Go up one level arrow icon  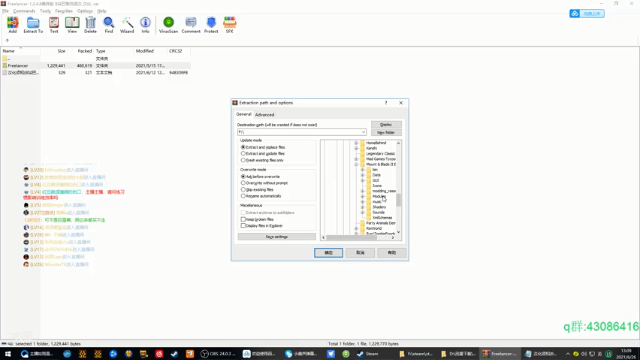(x=7, y=40)
